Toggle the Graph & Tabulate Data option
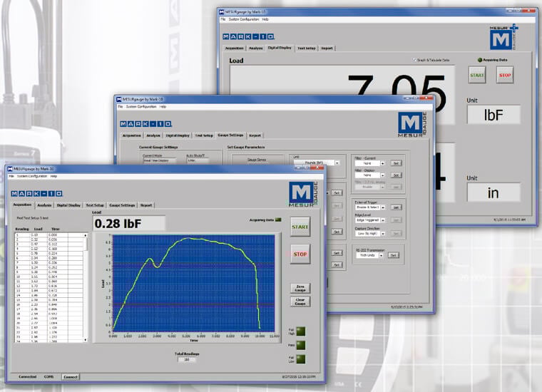This screenshot has height=392, width=542. [415, 60]
